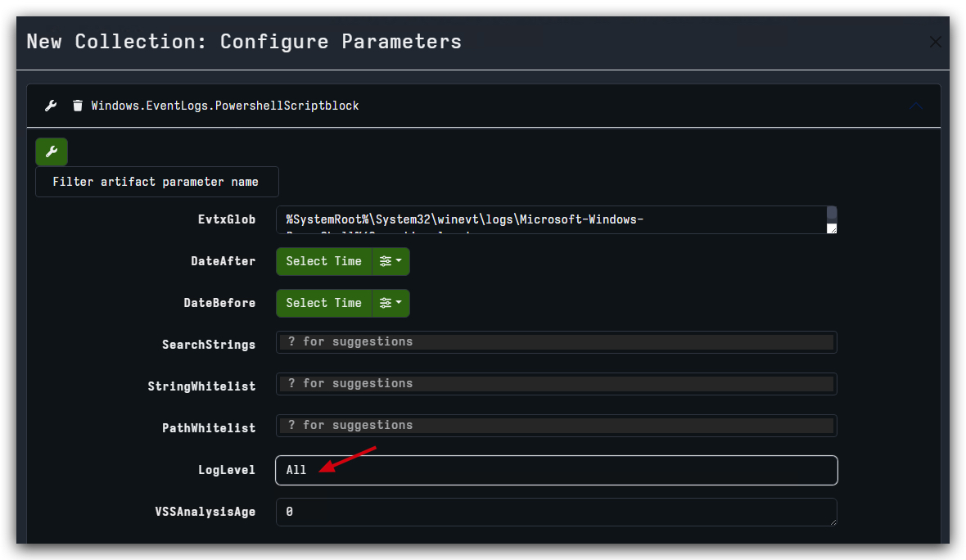Click the VSSAnalysisAge value field
The image size is (966, 560).
(557, 512)
